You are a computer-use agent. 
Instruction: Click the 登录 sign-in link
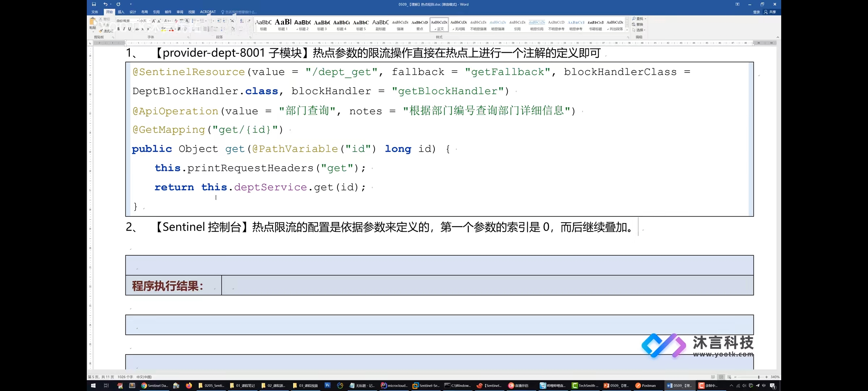(x=756, y=12)
